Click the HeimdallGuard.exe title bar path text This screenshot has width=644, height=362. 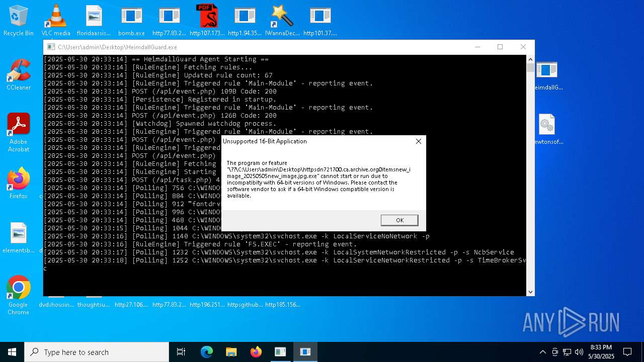click(117, 47)
